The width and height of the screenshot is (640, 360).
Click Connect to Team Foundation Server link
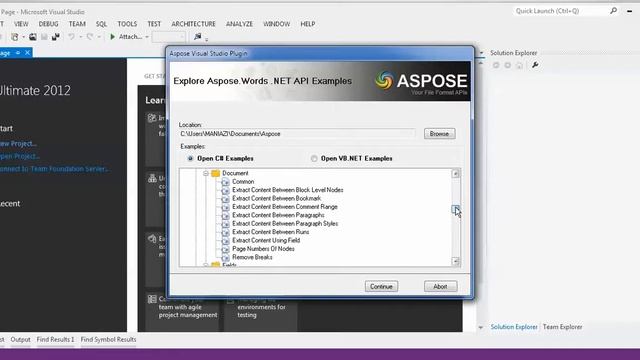tap(54, 169)
